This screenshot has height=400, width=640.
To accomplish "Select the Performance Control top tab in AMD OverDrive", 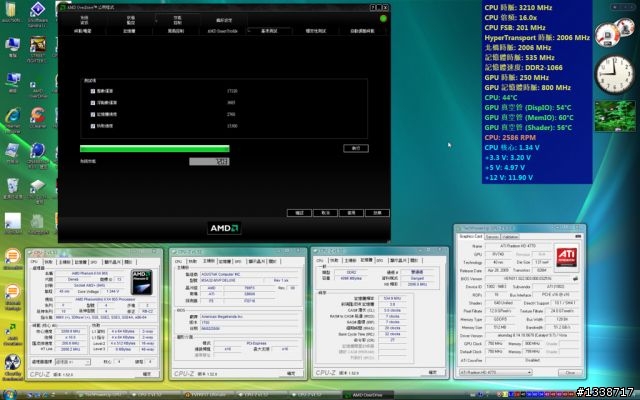I will [x=178, y=20].
